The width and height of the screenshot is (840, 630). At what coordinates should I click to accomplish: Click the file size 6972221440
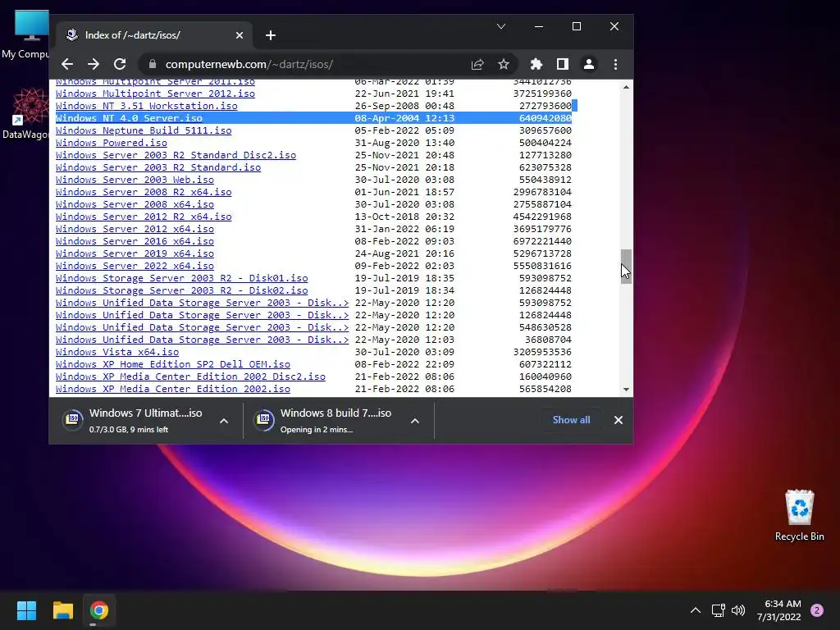tap(542, 241)
